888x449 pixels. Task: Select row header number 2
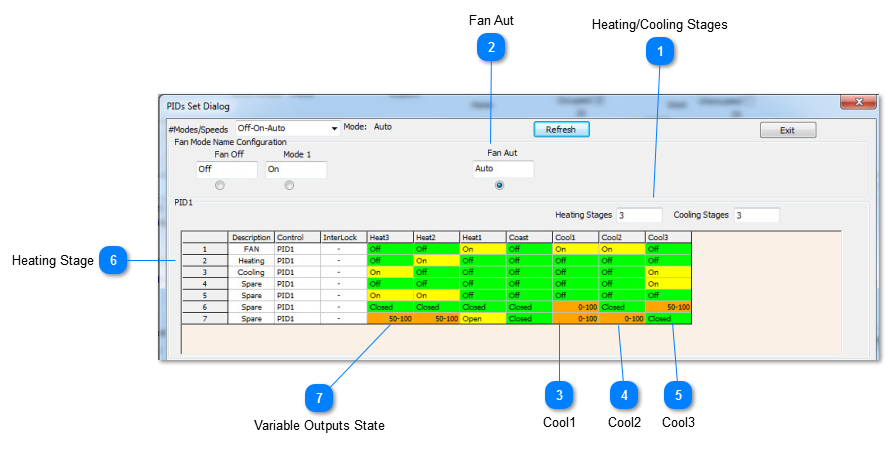205,260
